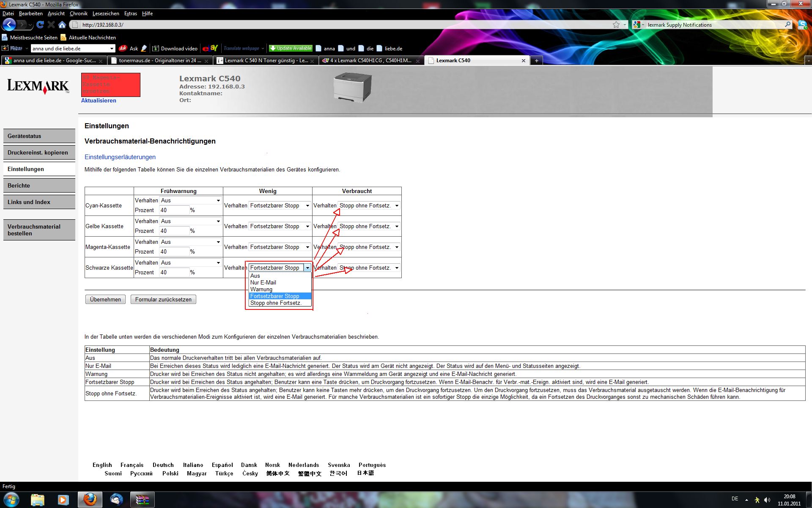The height and width of the screenshot is (508, 812).
Task: Open the Chronik menu
Action: pyautogui.click(x=78, y=14)
